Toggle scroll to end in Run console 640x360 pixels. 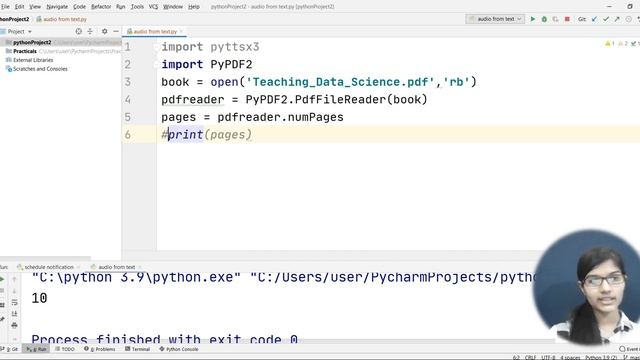[x=14, y=314]
